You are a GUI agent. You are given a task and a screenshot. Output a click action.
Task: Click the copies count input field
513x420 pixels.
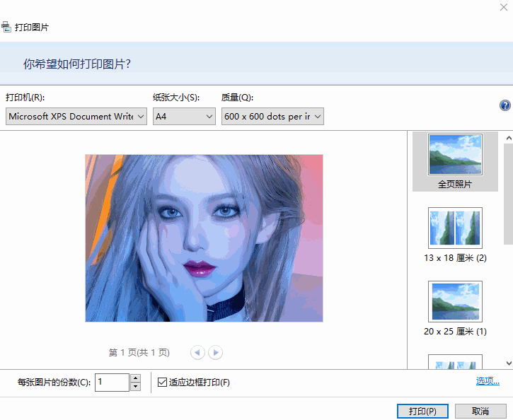click(x=112, y=383)
